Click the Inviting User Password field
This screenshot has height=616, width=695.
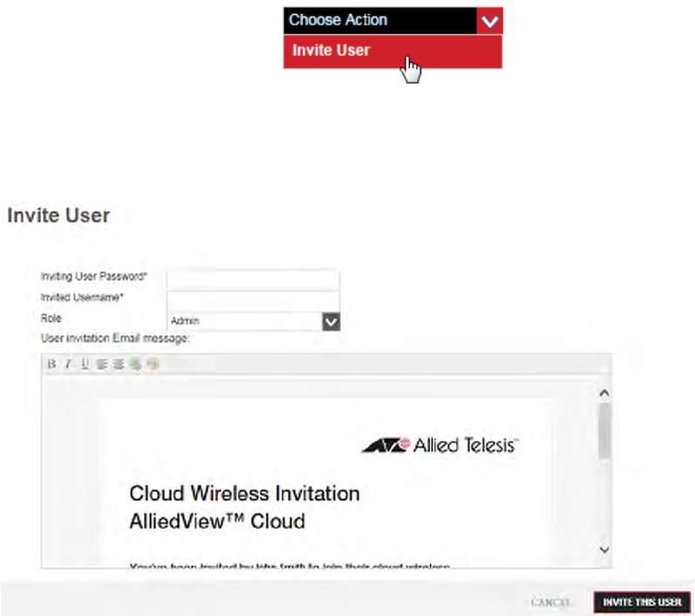253,278
